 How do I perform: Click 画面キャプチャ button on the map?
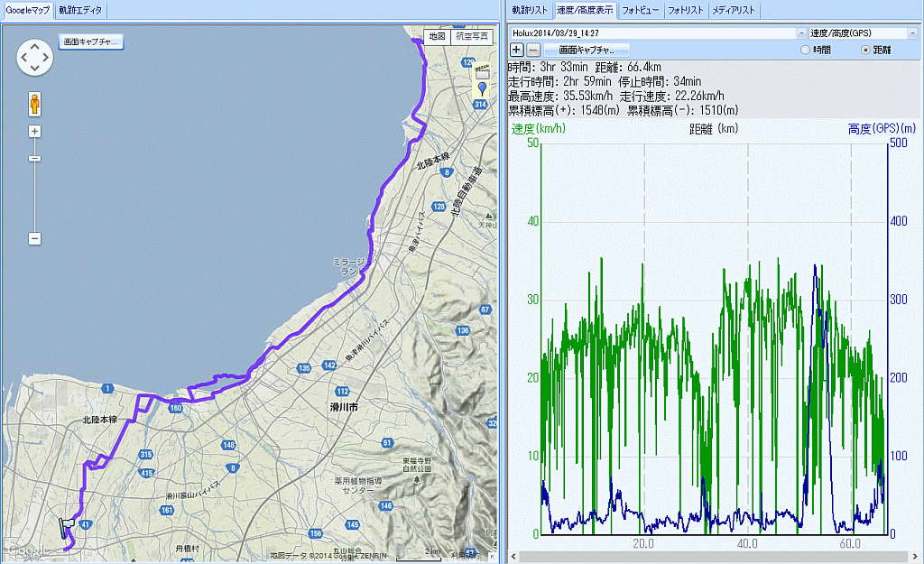(x=90, y=42)
